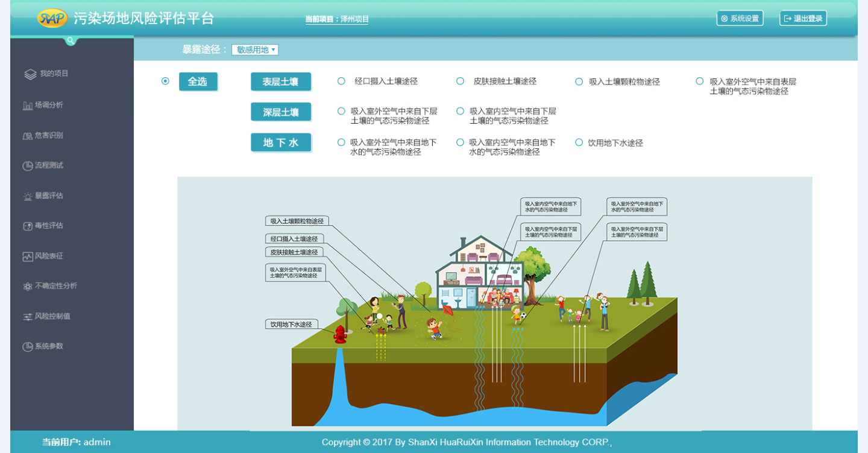Click the 风险表征 waveform icon
This screenshot has width=868, height=453.
(x=28, y=256)
